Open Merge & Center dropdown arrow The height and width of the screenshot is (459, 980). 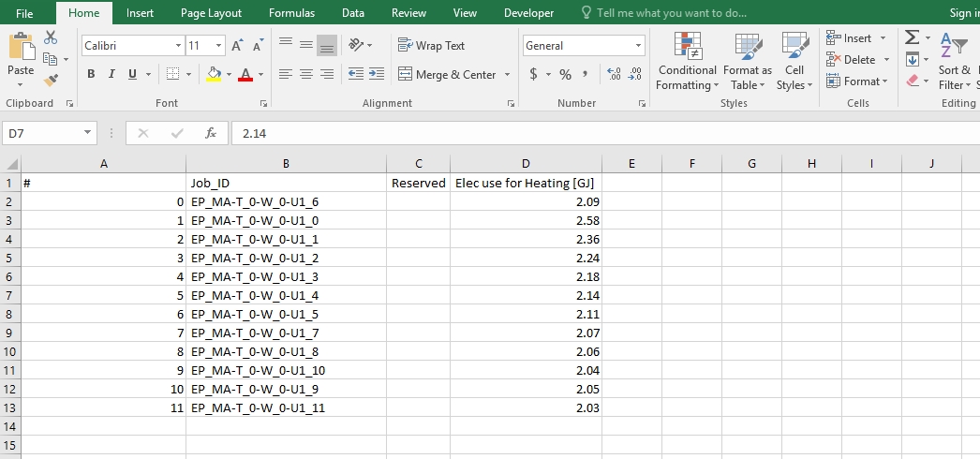507,74
